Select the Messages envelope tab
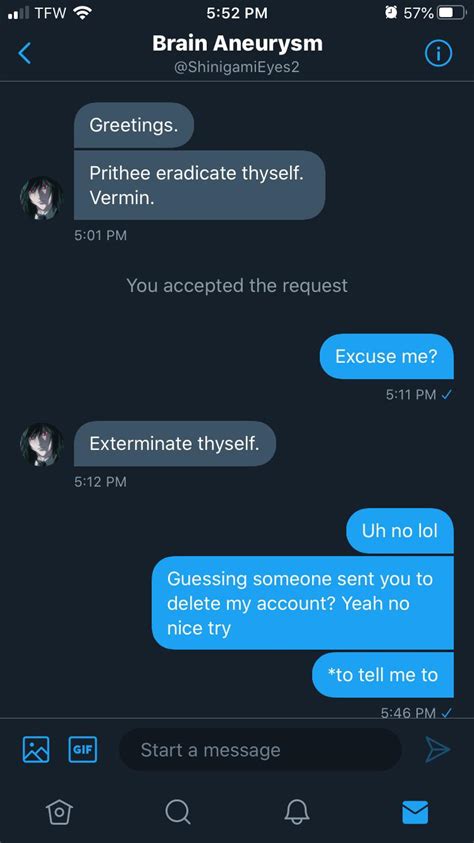Image resolution: width=474 pixels, height=843 pixels. coord(415,812)
